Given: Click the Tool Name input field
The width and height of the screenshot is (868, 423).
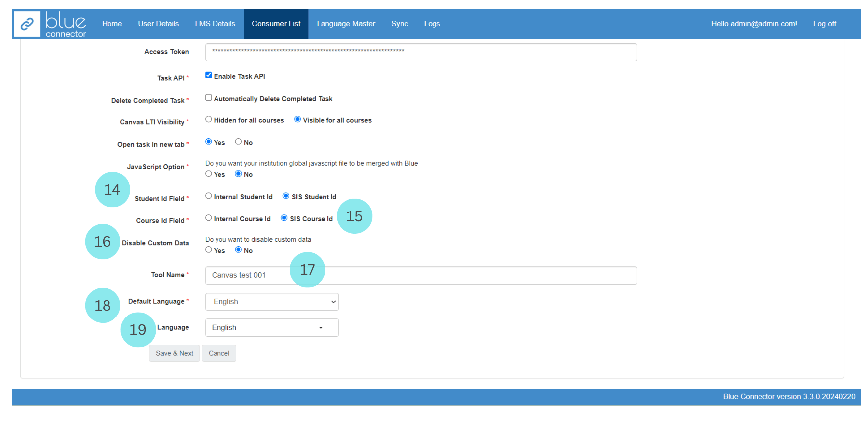Looking at the screenshot, I should (421, 276).
